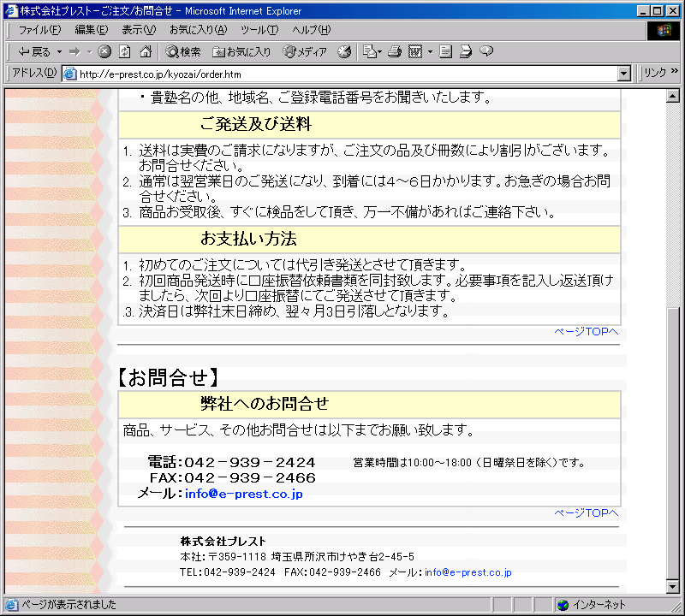Open the ツール (Tools) menu
The height and width of the screenshot is (616, 685).
pos(259,30)
